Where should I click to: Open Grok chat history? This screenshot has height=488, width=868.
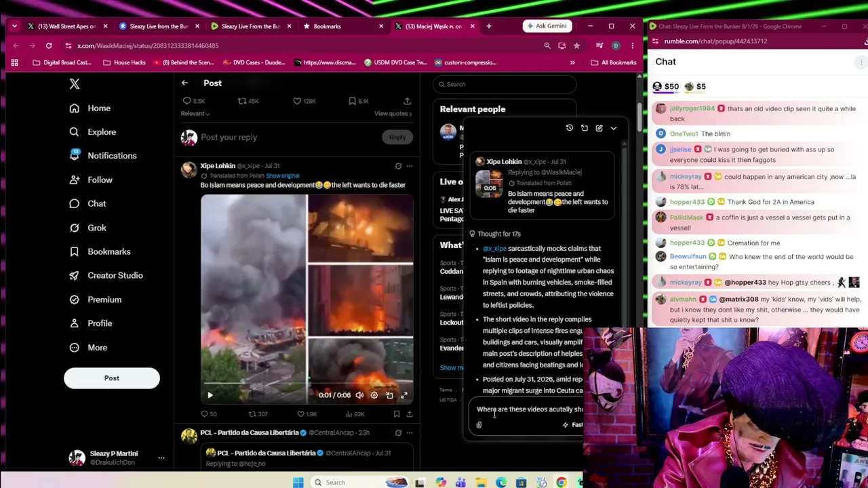pos(570,128)
